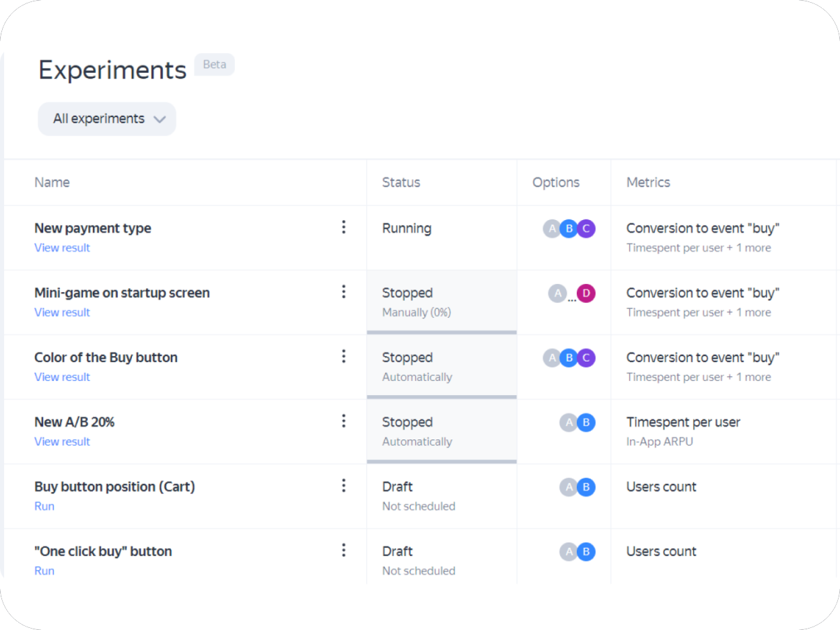Screen dimensions: 840x630
Task: Click option C badge of New payment type
Action: [586, 228]
